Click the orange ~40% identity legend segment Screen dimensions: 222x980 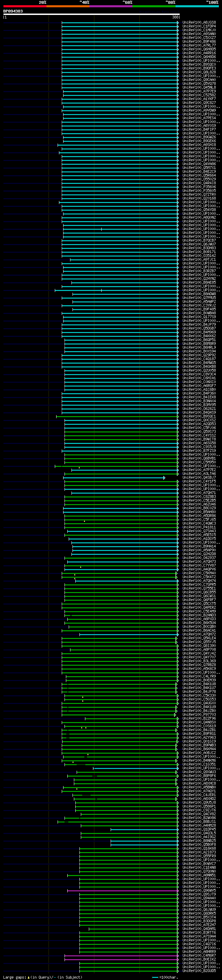[68, 6]
